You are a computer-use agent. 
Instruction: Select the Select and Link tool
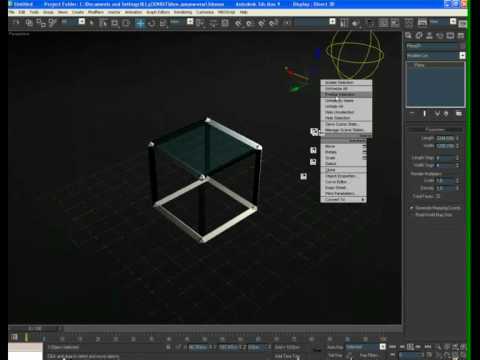pos(29,23)
